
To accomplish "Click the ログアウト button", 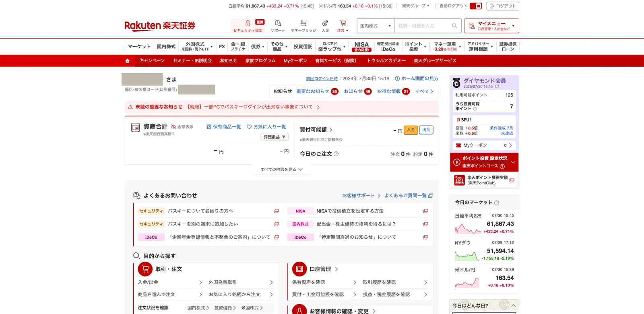I will 503,6.
